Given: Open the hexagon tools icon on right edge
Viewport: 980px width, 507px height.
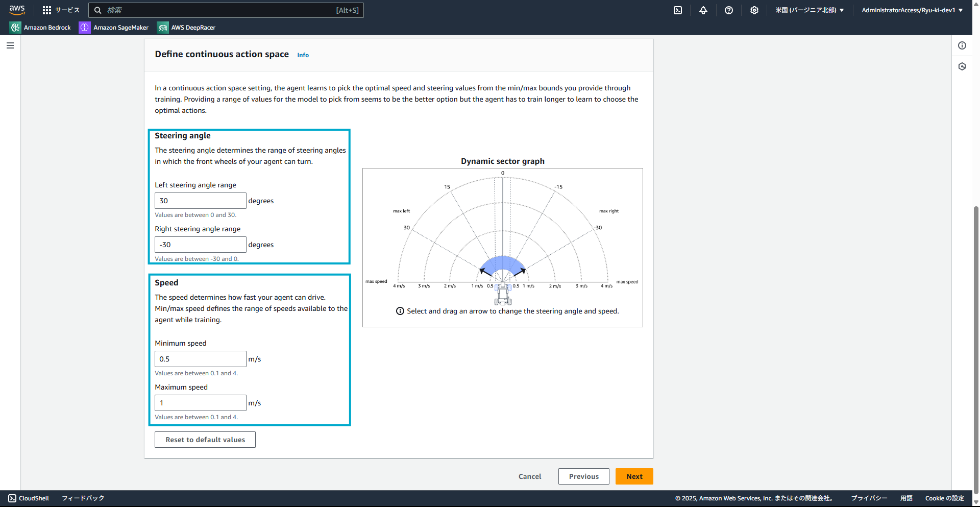Looking at the screenshot, I should click(962, 66).
